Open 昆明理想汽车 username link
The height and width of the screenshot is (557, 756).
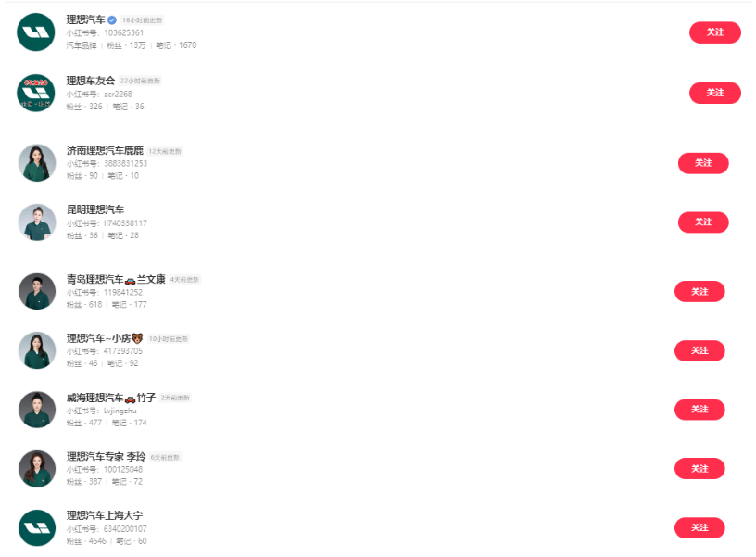[x=95, y=209]
